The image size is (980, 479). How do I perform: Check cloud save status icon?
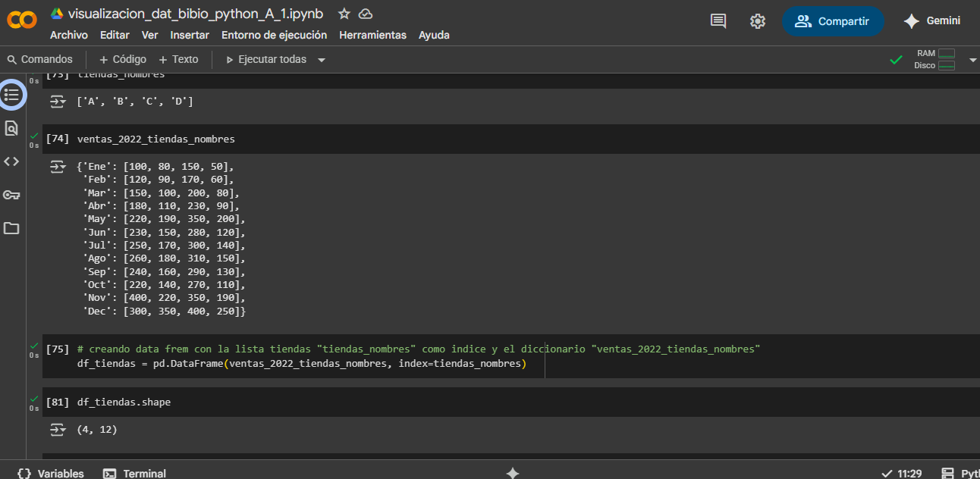(x=365, y=14)
